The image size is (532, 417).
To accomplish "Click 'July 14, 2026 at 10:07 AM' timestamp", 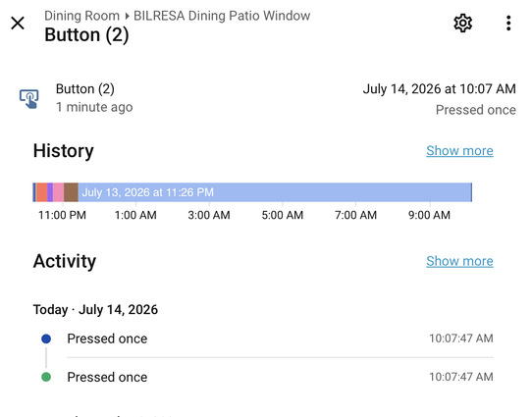I will tap(439, 89).
